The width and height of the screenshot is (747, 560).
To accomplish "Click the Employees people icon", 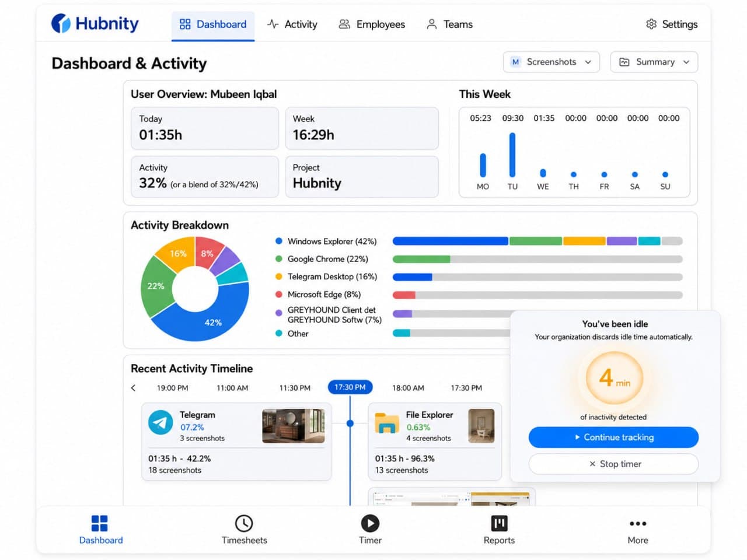I will tap(344, 24).
